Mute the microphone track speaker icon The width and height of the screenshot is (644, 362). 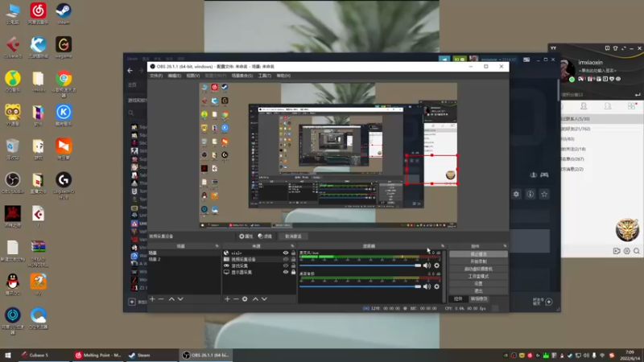[x=427, y=265]
